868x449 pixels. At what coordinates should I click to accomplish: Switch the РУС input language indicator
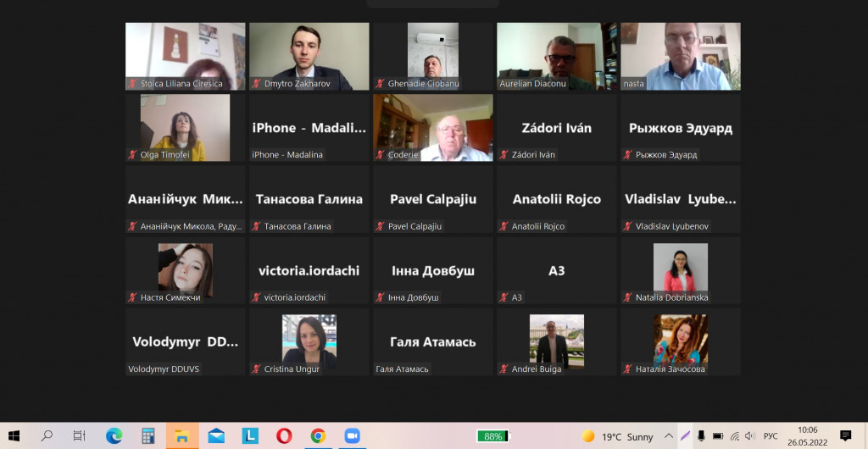771,436
